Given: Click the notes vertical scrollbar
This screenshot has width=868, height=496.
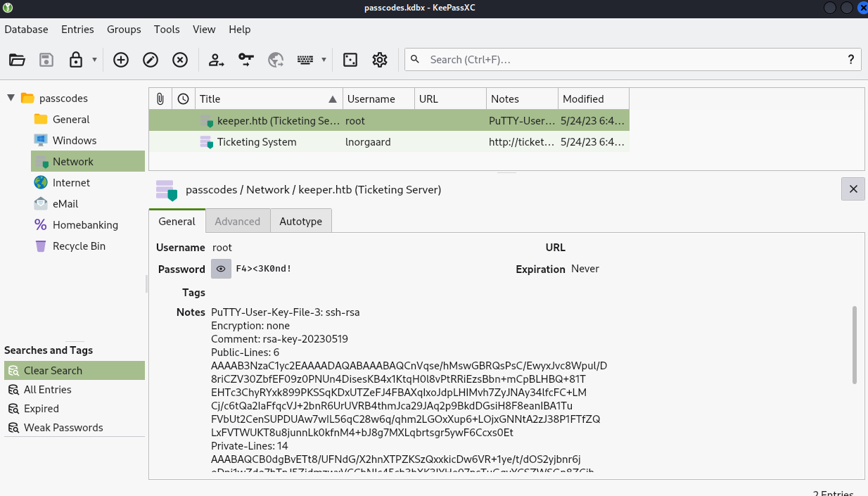Looking at the screenshot, I should (855, 345).
